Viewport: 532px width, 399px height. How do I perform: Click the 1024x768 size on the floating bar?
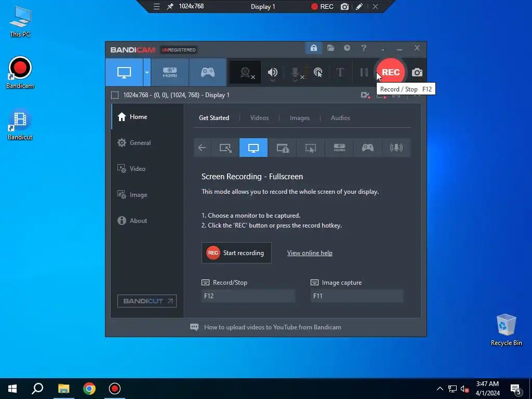tap(191, 6)
